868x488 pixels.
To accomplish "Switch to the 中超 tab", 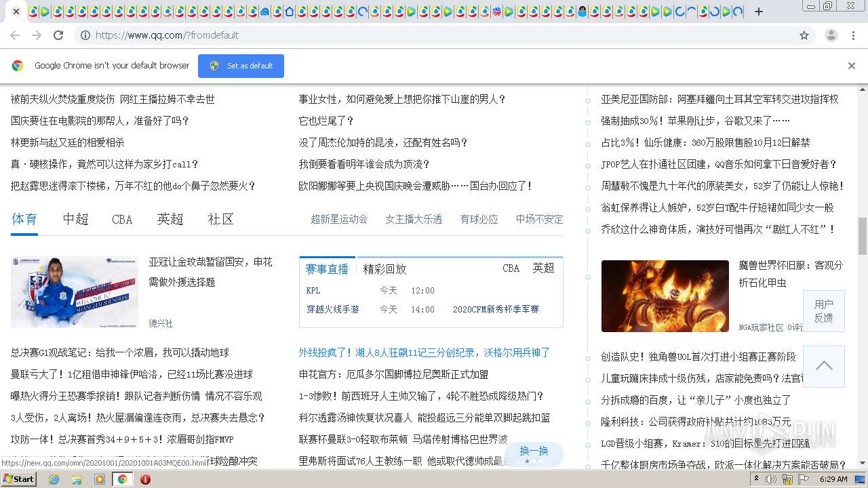I will [x=76, y=219].
